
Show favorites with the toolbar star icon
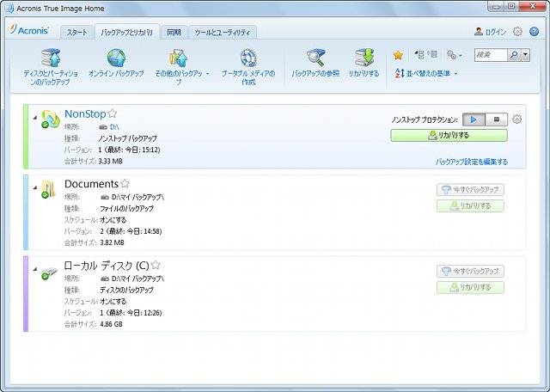click(398, 55)
